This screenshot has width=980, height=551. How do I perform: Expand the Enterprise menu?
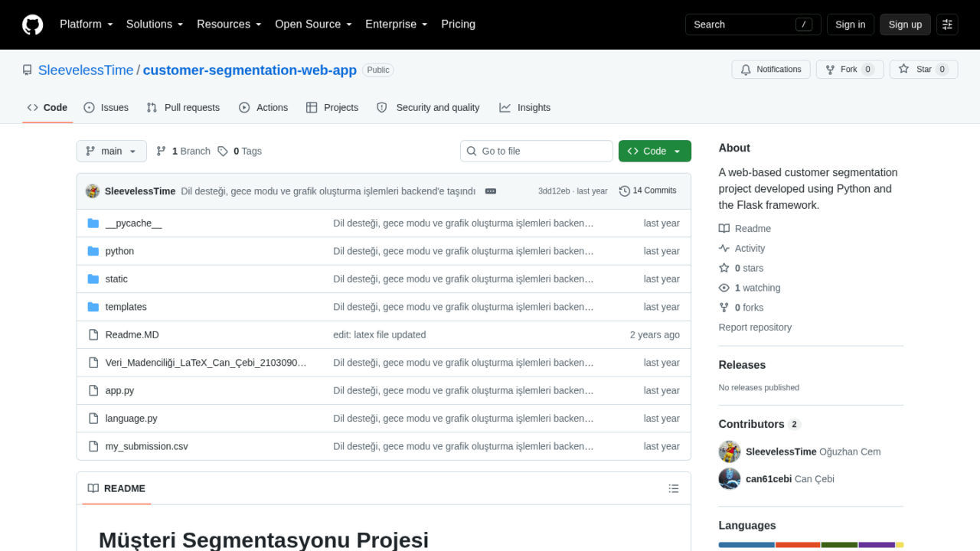click(x=397, y=24)
